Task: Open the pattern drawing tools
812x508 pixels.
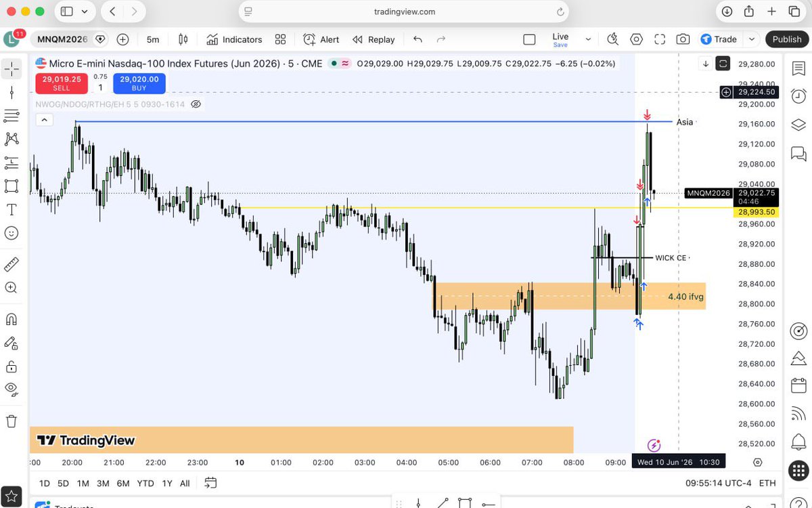Action: [12, 139]
